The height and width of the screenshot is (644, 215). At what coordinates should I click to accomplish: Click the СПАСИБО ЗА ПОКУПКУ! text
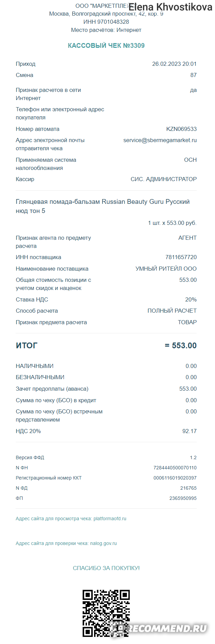tap(106, 568)
